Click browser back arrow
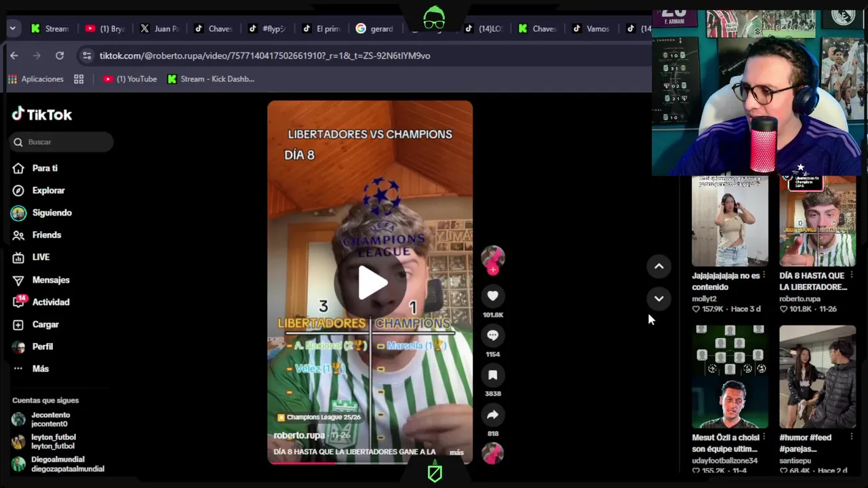868x488 pixels. point(14,56)
